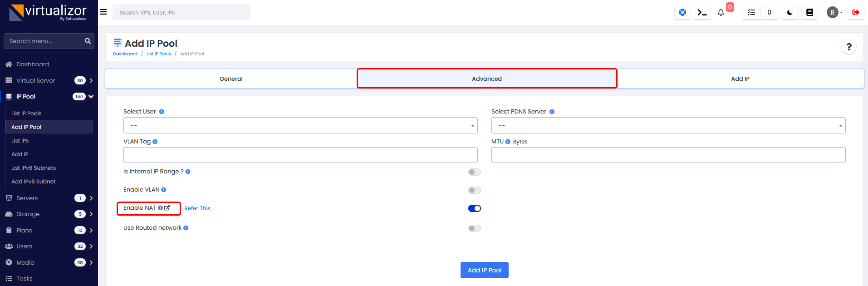
Task: Click the hamburger menu icon
Action: tap(103, 12)
